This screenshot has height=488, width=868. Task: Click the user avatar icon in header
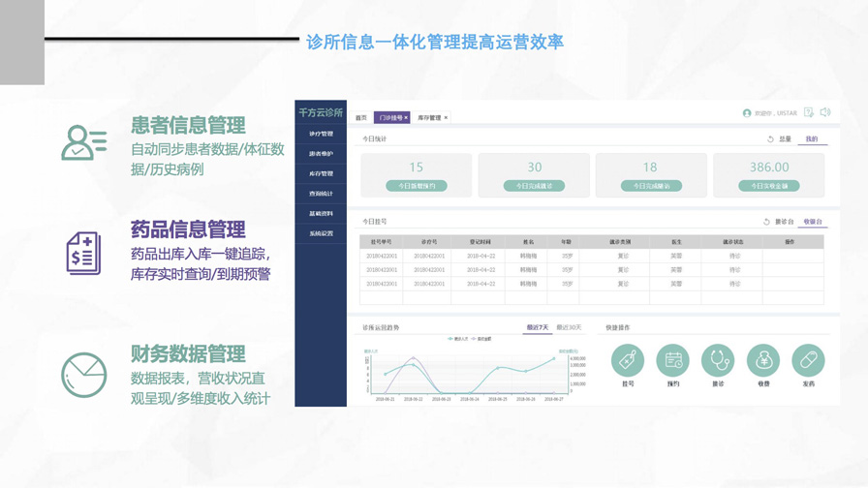747,113
